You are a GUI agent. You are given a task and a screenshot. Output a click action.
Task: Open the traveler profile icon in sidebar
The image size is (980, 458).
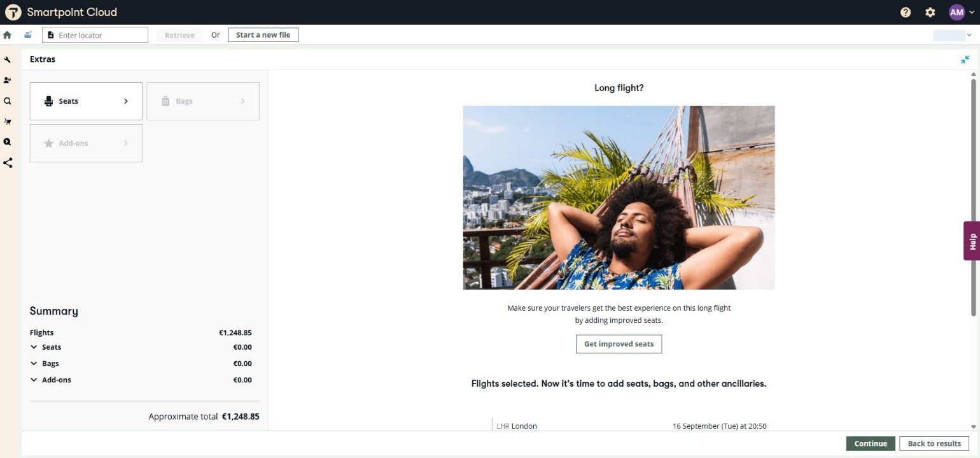(8, 80)
